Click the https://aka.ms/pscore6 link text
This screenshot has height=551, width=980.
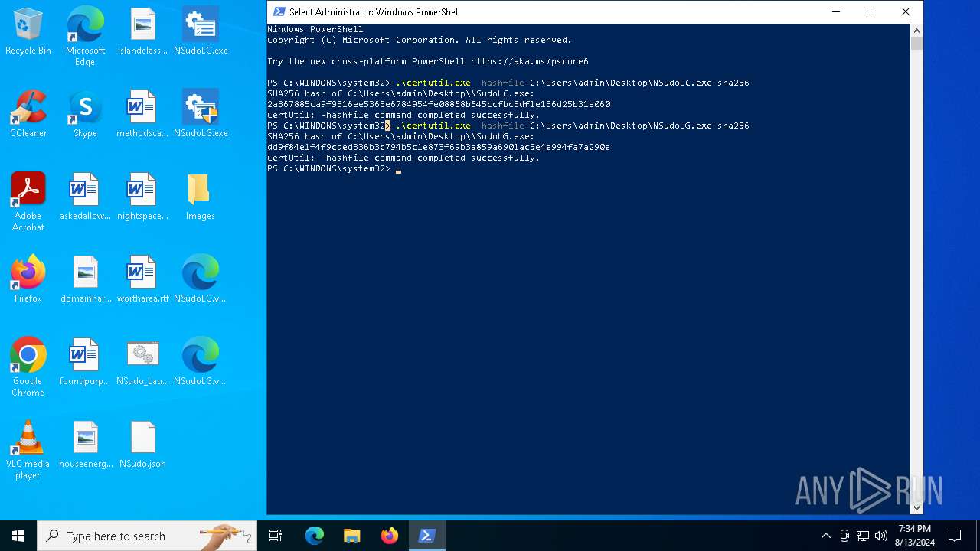[x=529, y=61]
